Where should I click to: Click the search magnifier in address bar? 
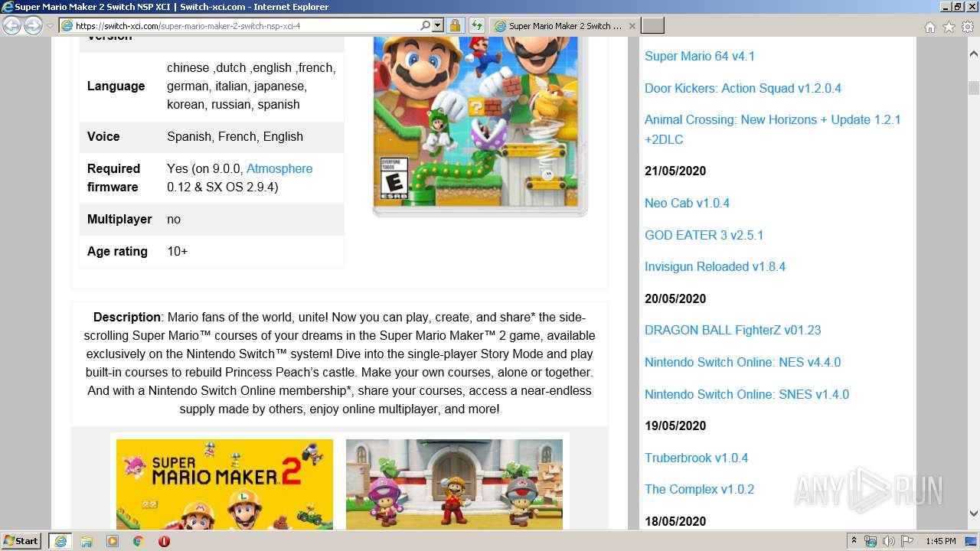426,26
